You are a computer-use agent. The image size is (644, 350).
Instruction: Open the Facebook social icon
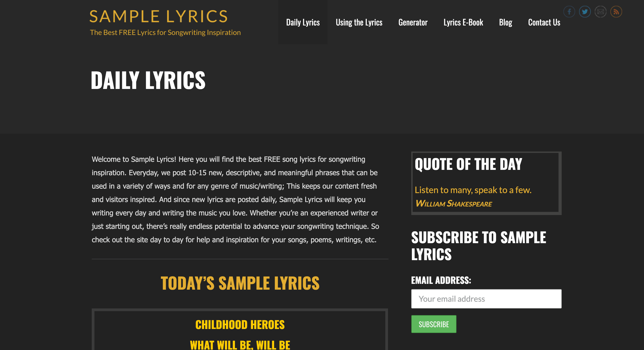click(569, 12)
